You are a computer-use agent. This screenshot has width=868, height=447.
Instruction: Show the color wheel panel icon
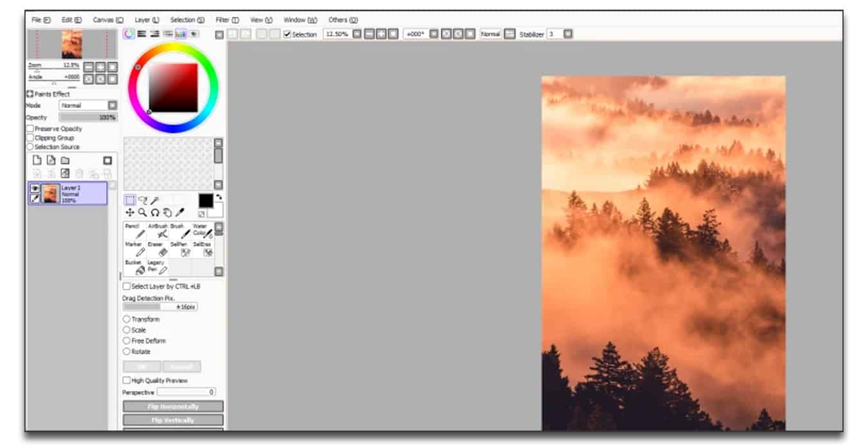tap(129, 34)
